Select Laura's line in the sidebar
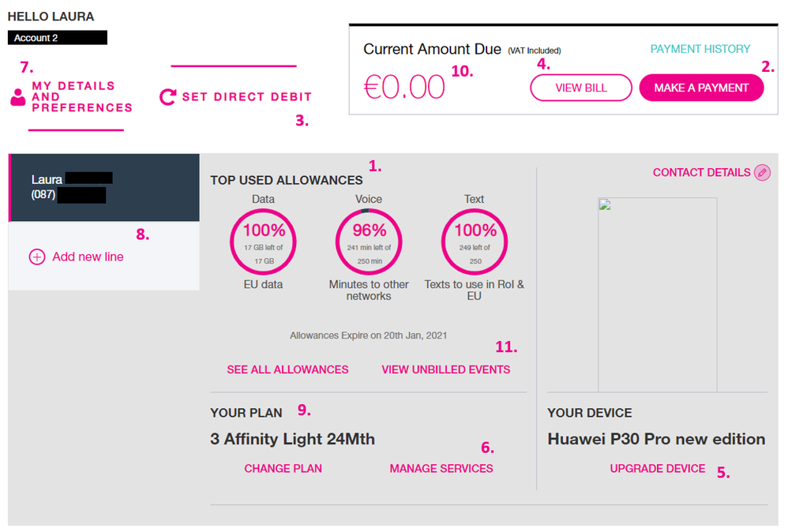This screenshot has width=788, height=532. pos(104,187)
